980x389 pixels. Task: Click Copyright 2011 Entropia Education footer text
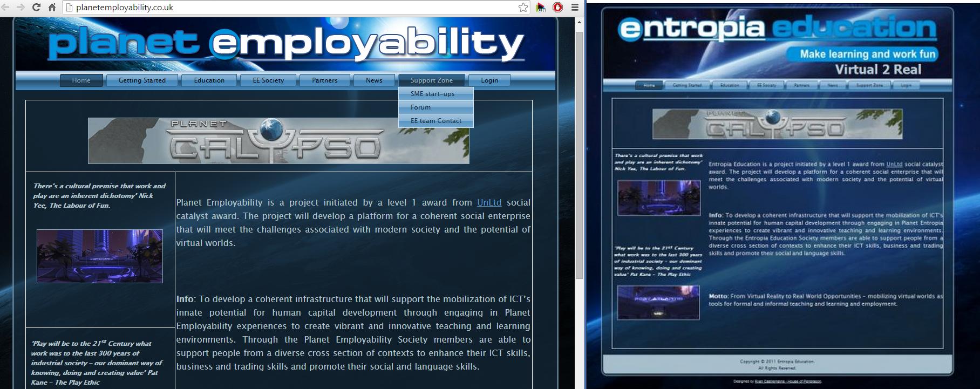[777, 361]
